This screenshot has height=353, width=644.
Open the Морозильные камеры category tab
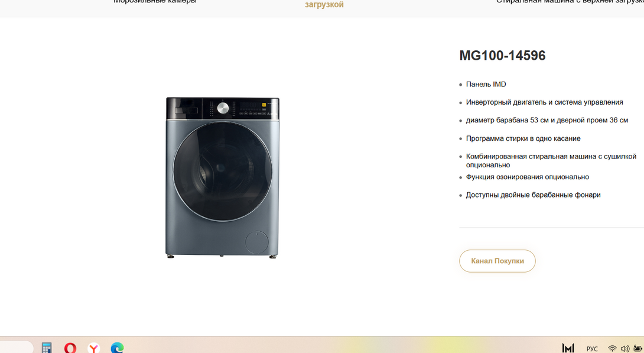[x=155, y=2]
